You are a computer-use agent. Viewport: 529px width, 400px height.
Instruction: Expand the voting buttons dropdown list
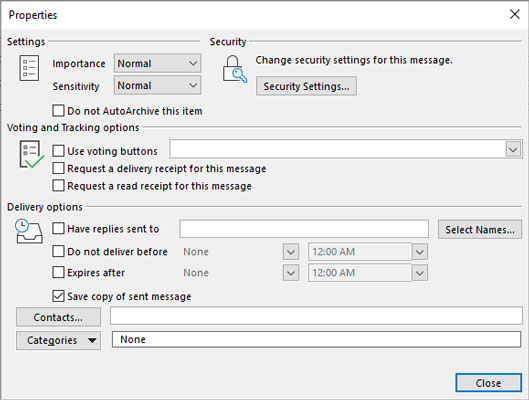coord(513,149)
